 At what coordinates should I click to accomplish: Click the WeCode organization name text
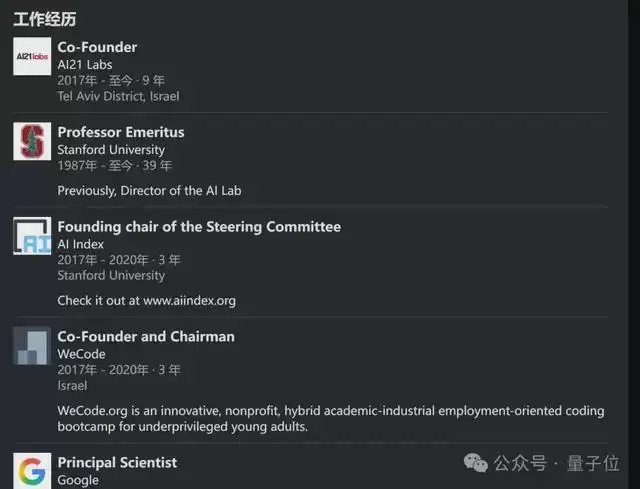[x=81, y=354]
